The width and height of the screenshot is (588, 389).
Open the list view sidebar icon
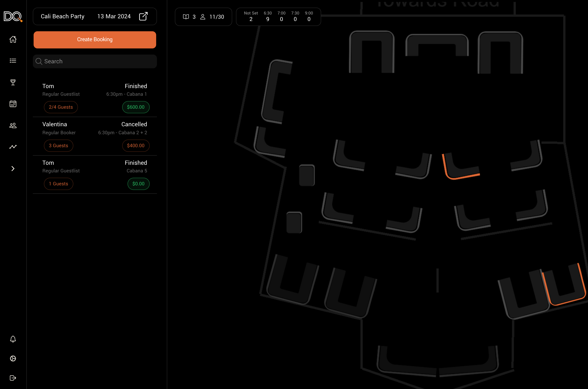[13, 61]
